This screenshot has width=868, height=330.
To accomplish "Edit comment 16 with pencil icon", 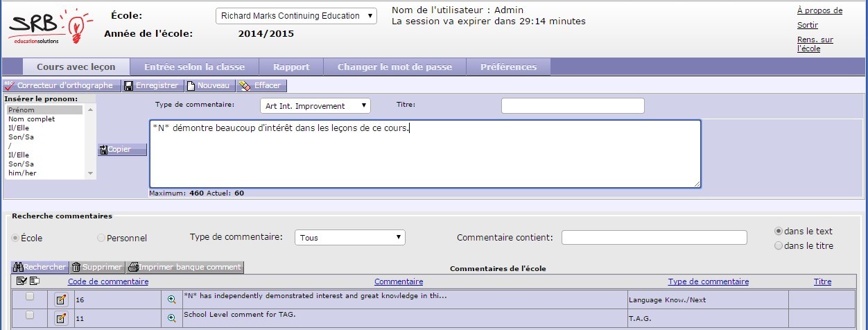I will pos(61,299).
